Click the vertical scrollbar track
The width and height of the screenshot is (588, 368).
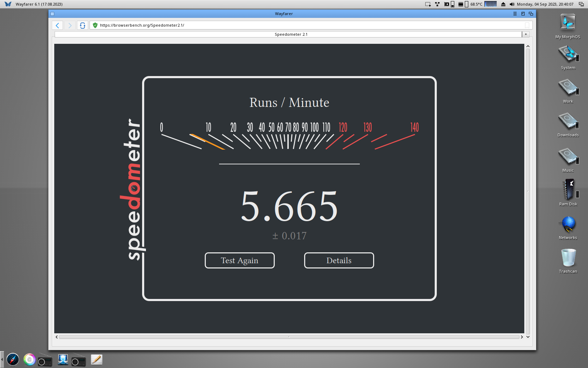[x=528, y=191]
